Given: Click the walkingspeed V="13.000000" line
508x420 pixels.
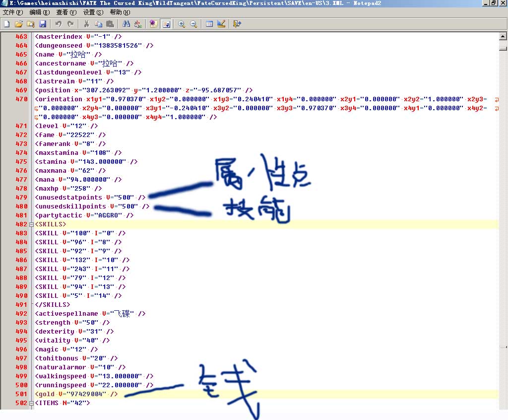Looking at the screenshot, I should pos(94,376).
